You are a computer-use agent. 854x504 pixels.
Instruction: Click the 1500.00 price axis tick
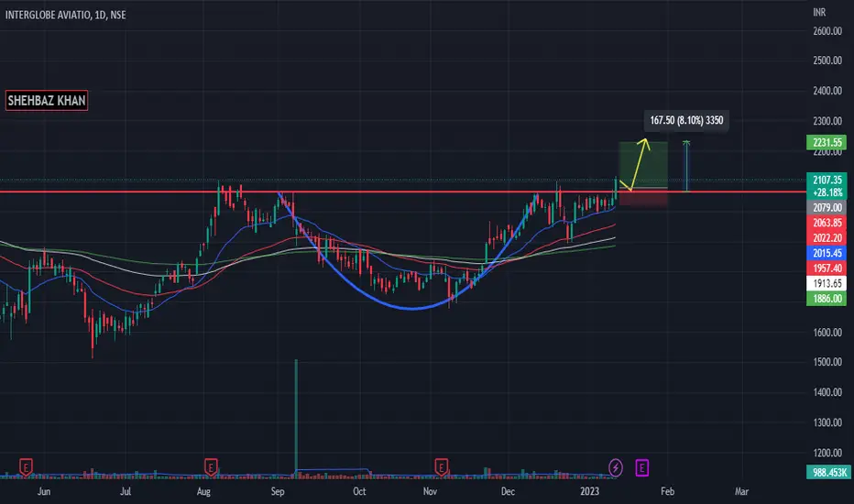click(827, 362)
